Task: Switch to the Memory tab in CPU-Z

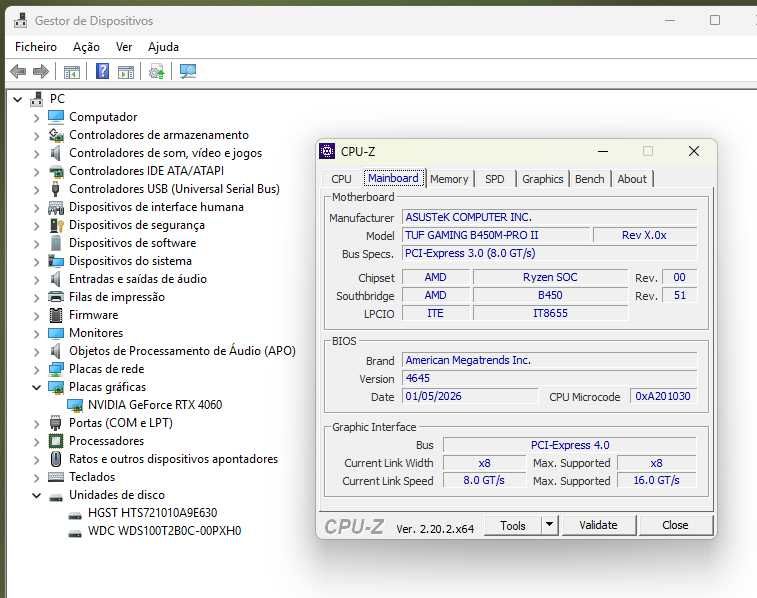Action: pos(449,179)
